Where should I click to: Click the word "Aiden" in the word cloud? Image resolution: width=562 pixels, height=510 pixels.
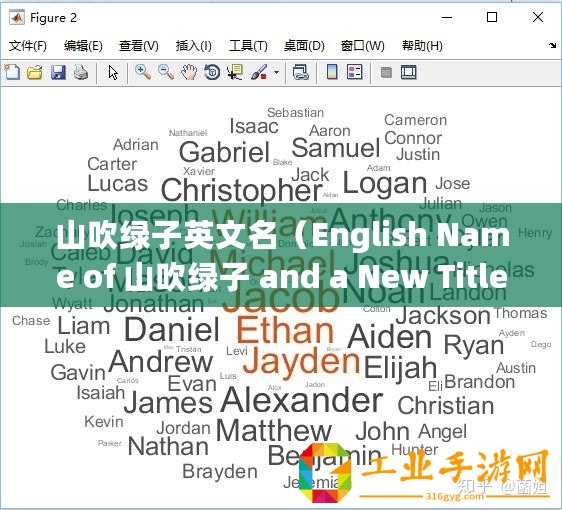click(x=390, y=337)
